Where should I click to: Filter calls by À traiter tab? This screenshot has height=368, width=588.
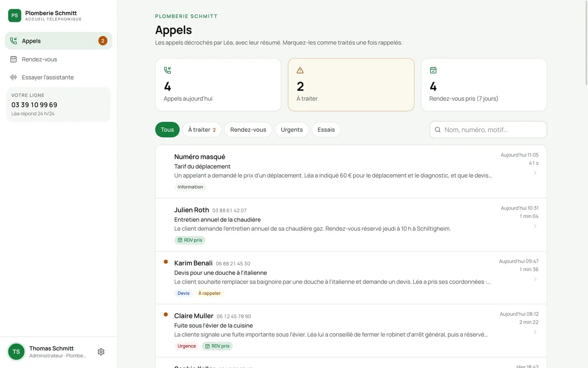202,130
